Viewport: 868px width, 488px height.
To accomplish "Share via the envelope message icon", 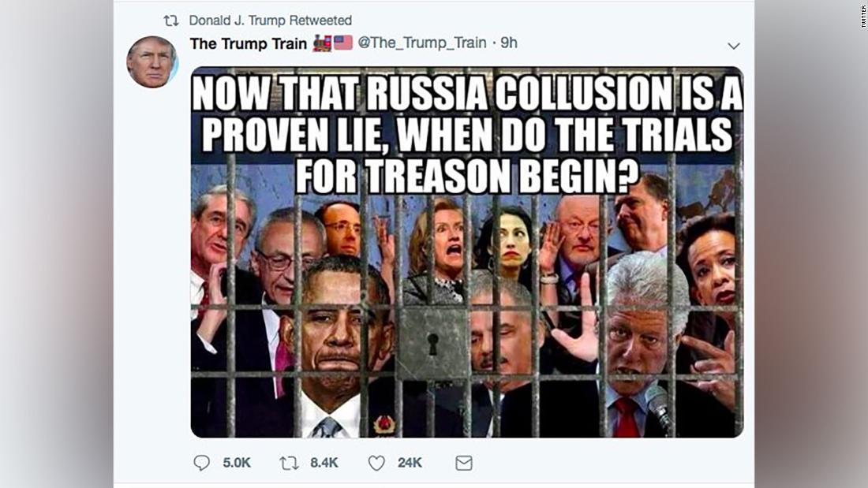I will click(464, 463).
